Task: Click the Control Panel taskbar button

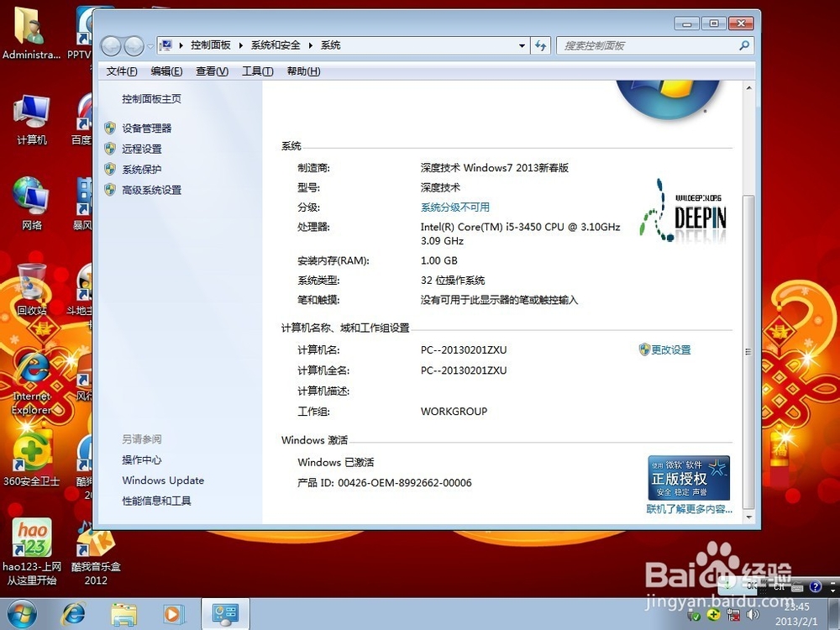Action: [225, 615]
